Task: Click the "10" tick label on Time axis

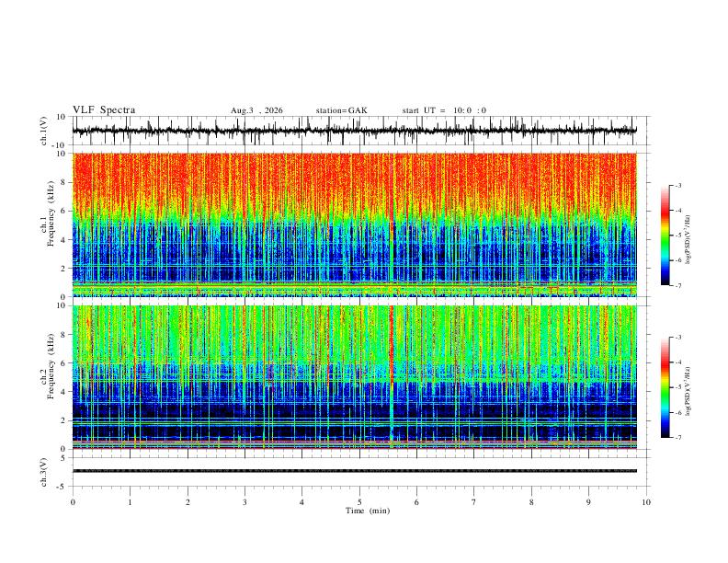Action: (x=646, y=502)
